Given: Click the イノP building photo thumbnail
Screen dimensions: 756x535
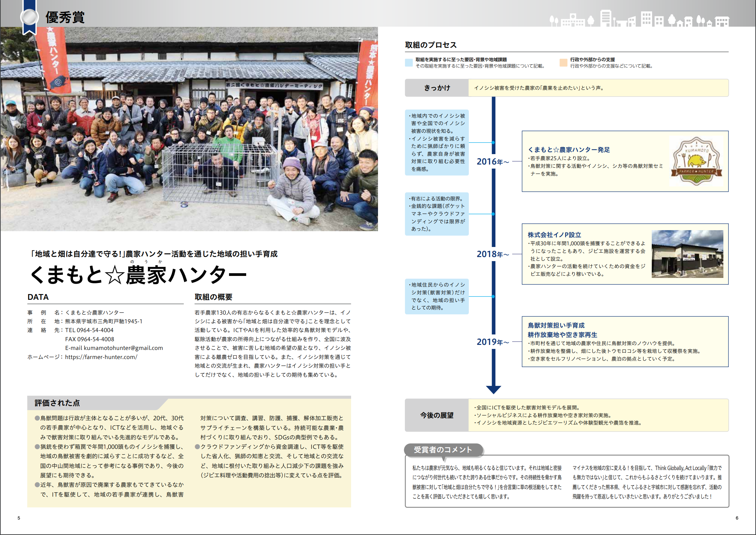Looking at the screenshot, I should 687,254.
